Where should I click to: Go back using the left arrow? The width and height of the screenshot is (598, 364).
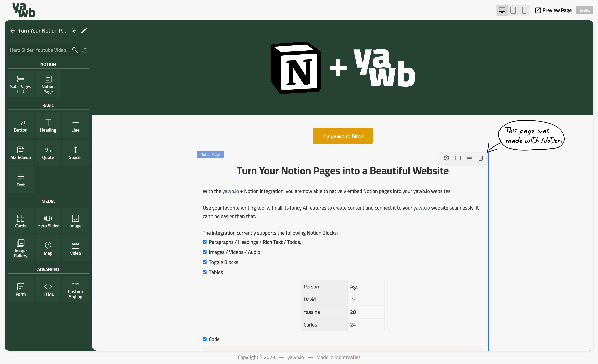pos(13,31)
